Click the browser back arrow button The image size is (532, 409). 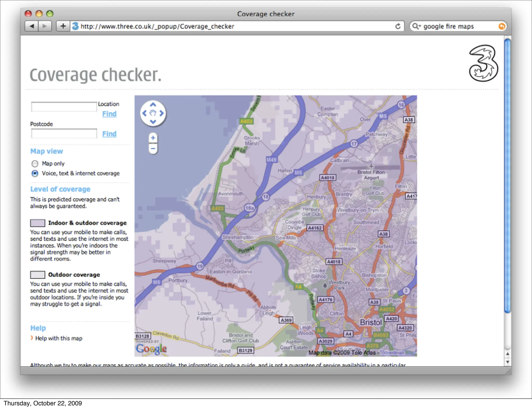(32, 26)
